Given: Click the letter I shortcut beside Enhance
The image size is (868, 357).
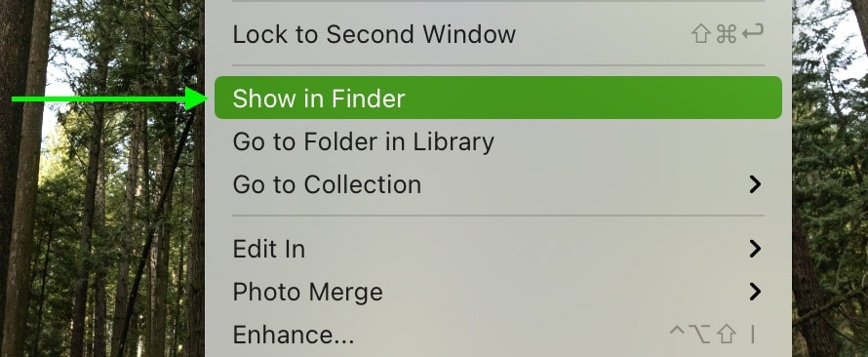Looking at the screenshot, I should [x=752, y=335].
